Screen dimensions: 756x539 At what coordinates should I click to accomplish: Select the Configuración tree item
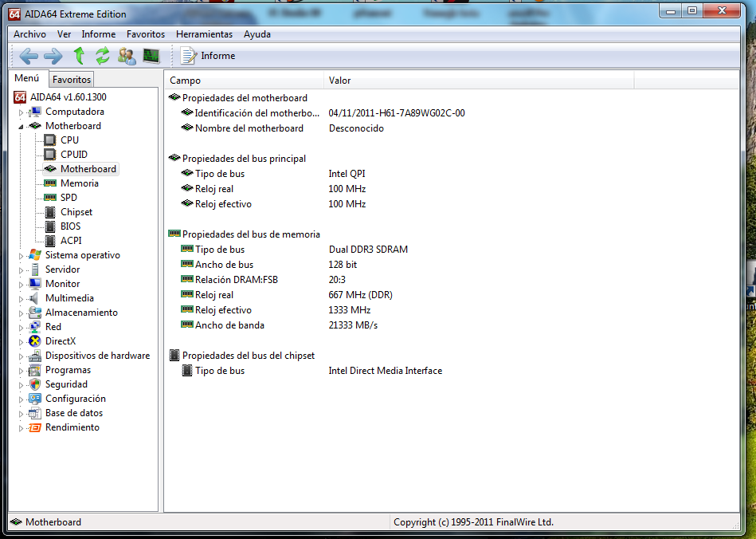point(76,399)
